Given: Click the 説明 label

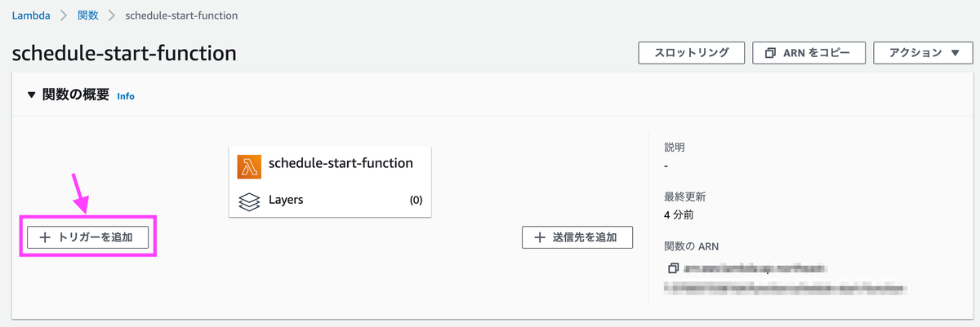Looking at the screenshot, I should 675,148.
